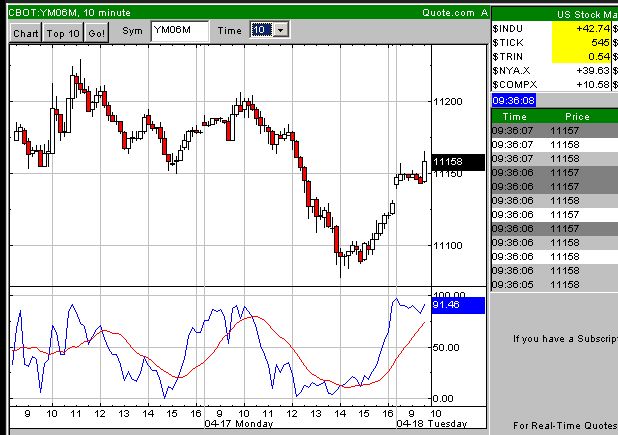Click the 'If you have a Subscript' text

(x=565, y=339)
